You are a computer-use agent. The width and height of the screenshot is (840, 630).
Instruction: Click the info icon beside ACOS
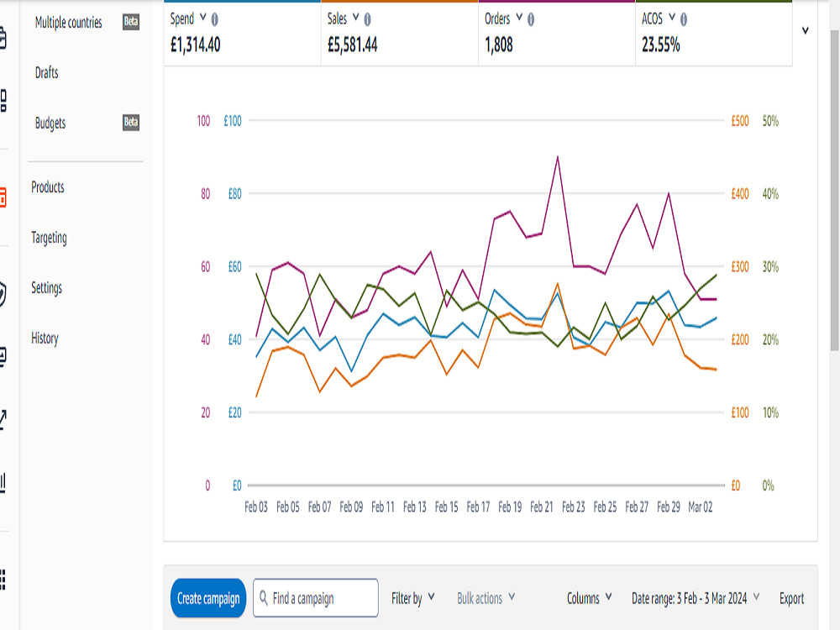[684, 20]
